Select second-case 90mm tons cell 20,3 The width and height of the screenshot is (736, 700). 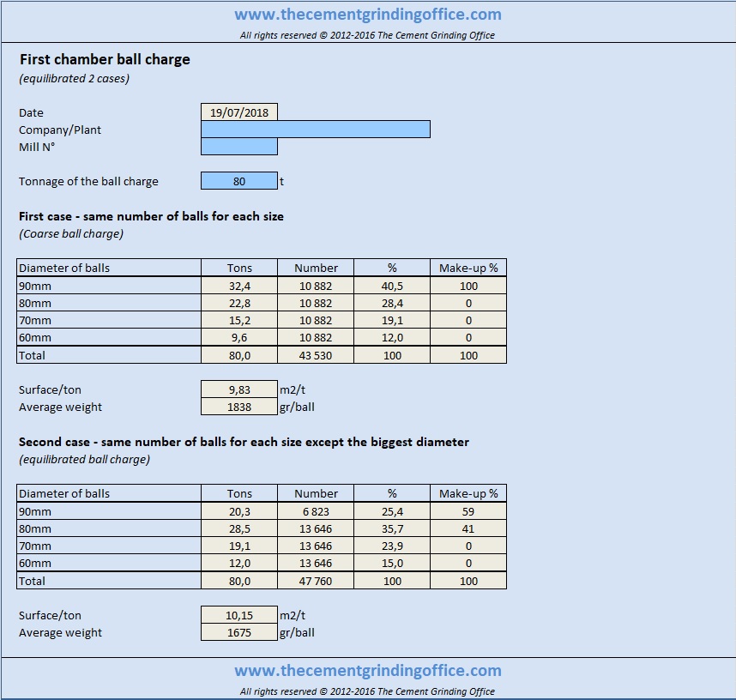click(x=239, y=511)
